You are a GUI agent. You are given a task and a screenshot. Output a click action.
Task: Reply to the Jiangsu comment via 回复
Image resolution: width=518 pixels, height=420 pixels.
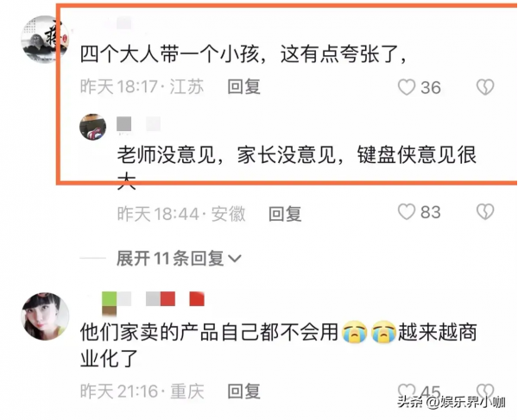pos(243,87)
